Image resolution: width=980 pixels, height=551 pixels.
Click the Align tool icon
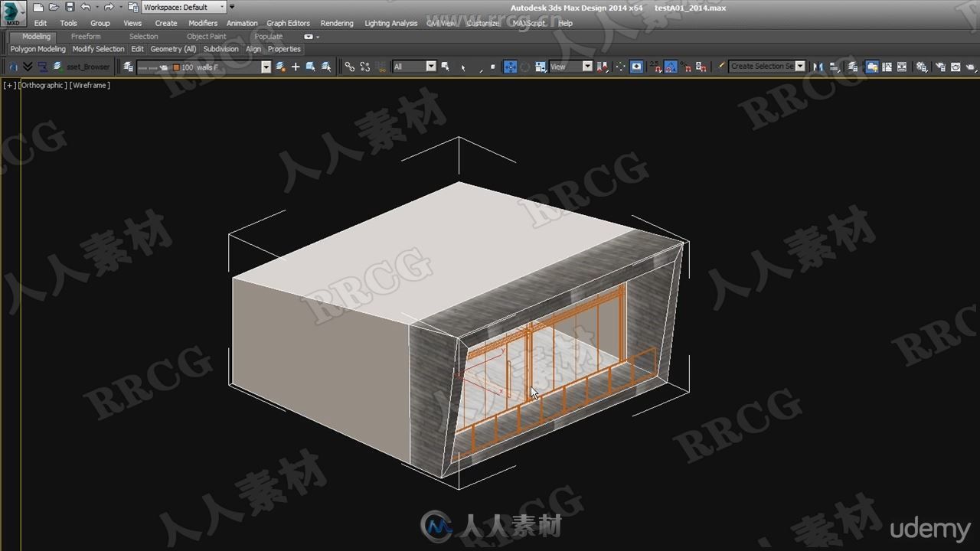click(x=832, y=67)
